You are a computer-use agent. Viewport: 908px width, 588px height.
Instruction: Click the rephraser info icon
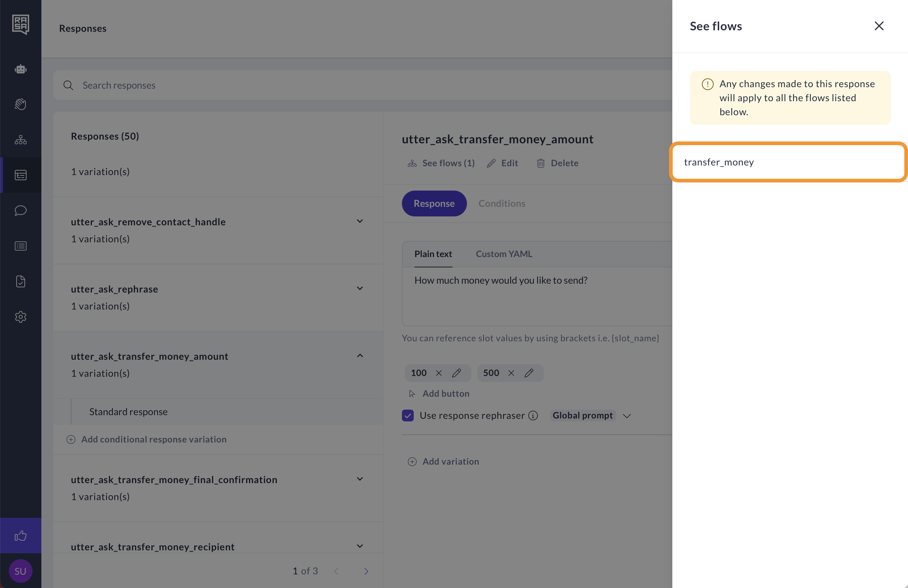pos(533,416)
